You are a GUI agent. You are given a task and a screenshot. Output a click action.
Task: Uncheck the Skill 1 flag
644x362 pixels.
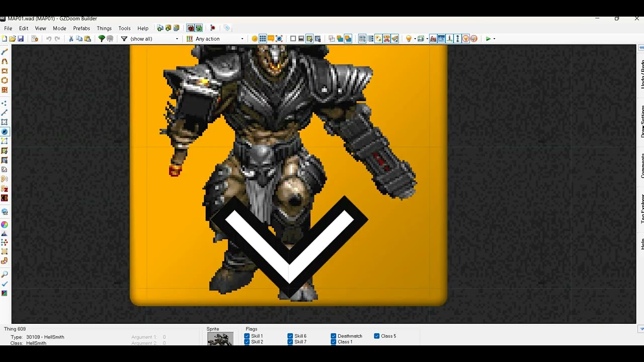pyautogui.click(x=247, y=336)
